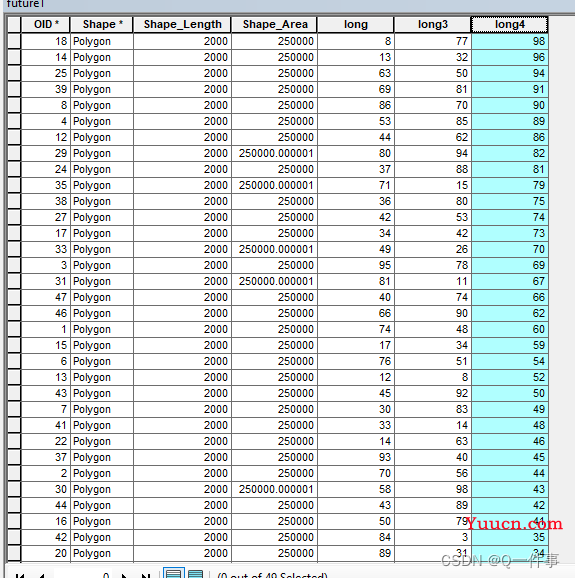
Task: Show selected records view button
Action: (x=195, y=574)
